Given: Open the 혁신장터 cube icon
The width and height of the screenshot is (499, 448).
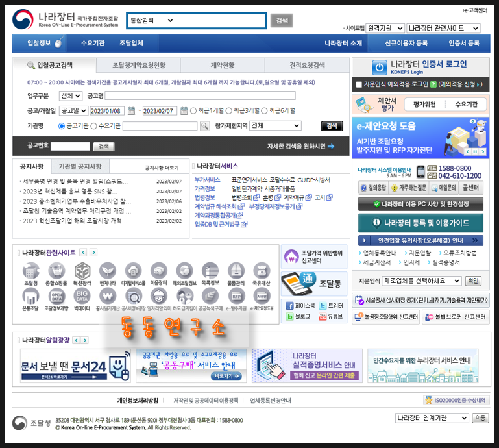Looking at the screenshot, I should click(82, 271).
